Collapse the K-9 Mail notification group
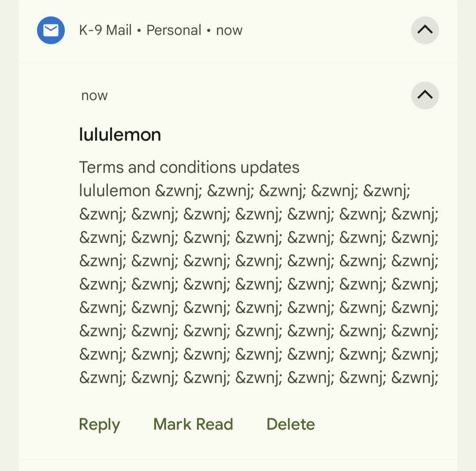476x471 pixels. (425, 30)
